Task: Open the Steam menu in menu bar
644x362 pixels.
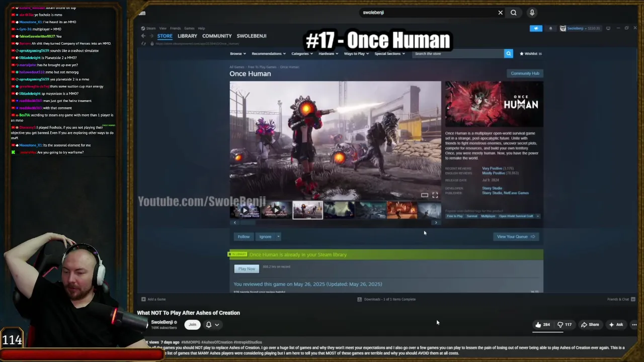Action: [x=150, y=28]
